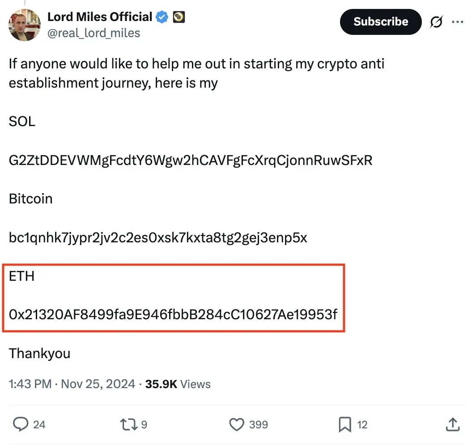The image size is (476, 448).
Task: Open Lord Miles profile avatar picture
Action: point(25,25)
